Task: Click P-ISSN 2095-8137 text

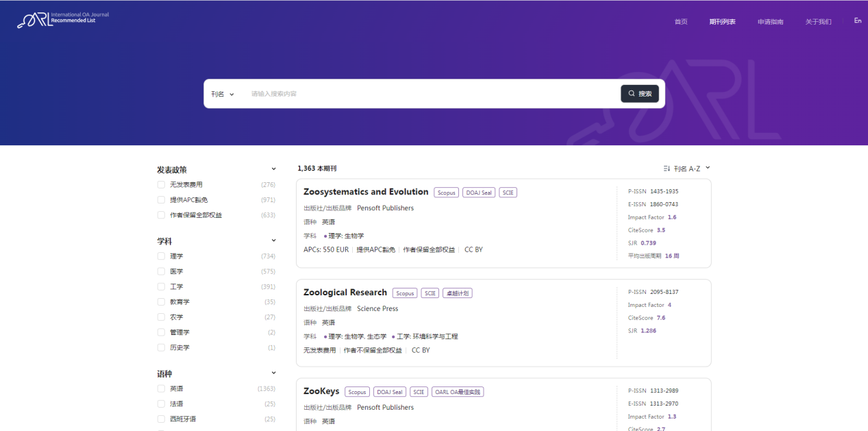Action: [x=653, y=292]
